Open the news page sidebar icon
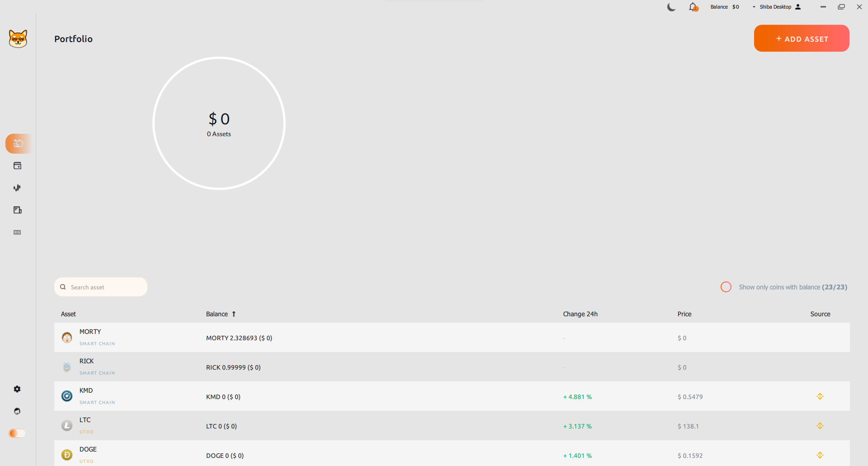The image size is (868, 466). [18, 210]
